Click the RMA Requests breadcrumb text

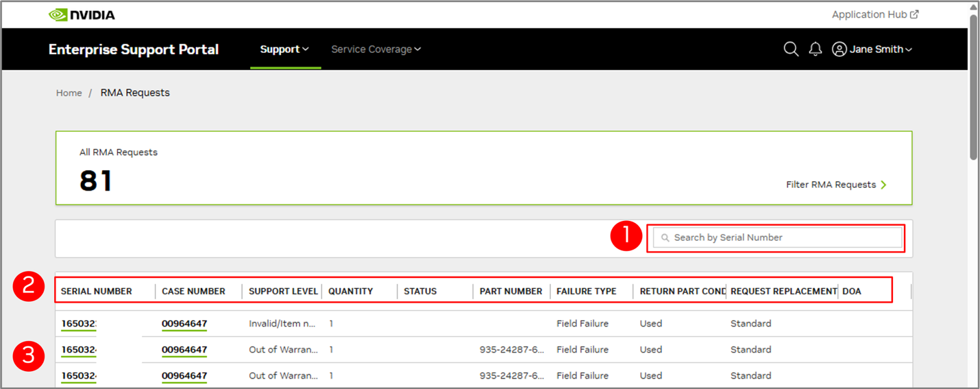point(135,93)
